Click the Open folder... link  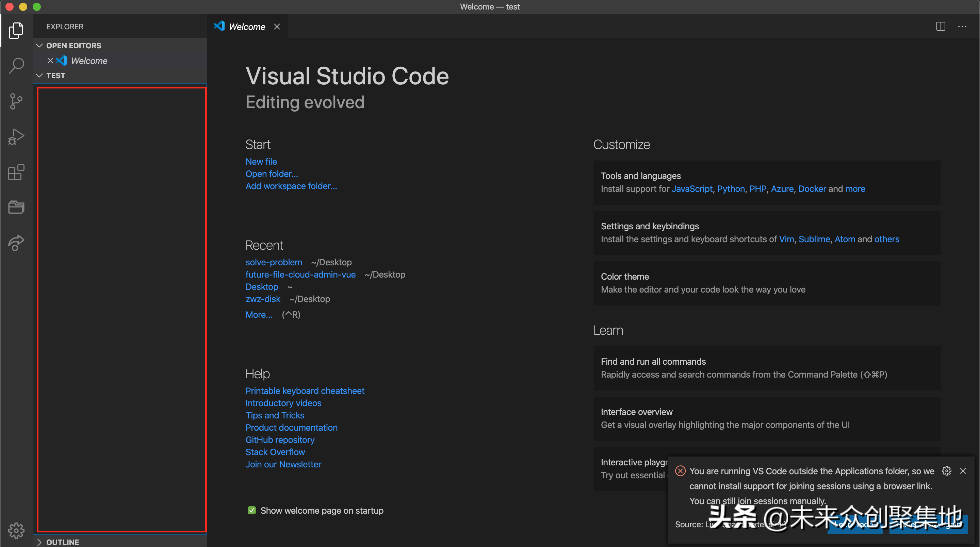coord(272,174)
